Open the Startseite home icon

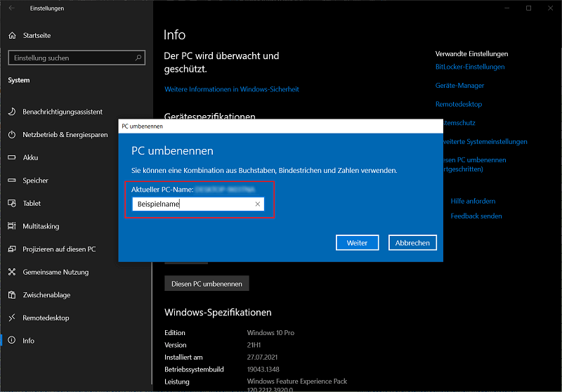tap(12, 35)
